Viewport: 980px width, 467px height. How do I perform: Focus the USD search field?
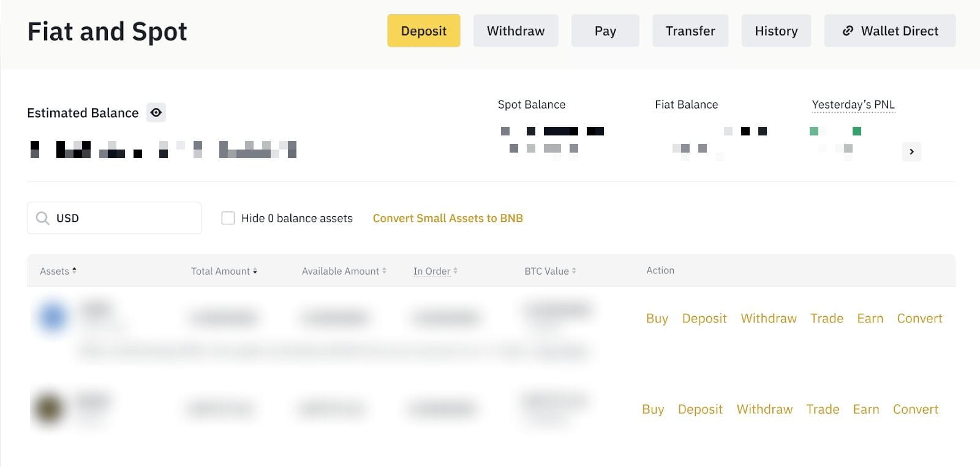coord(123,218)
